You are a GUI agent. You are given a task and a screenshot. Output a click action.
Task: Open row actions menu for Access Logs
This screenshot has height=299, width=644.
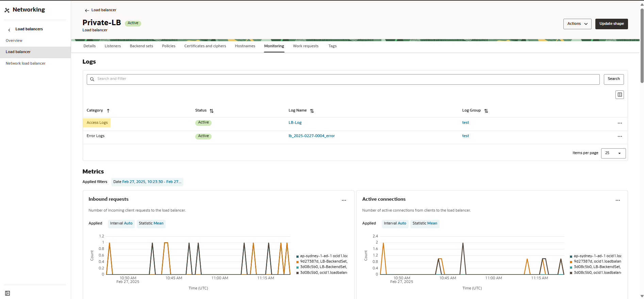pyautogui.click(x=620, y=123)
